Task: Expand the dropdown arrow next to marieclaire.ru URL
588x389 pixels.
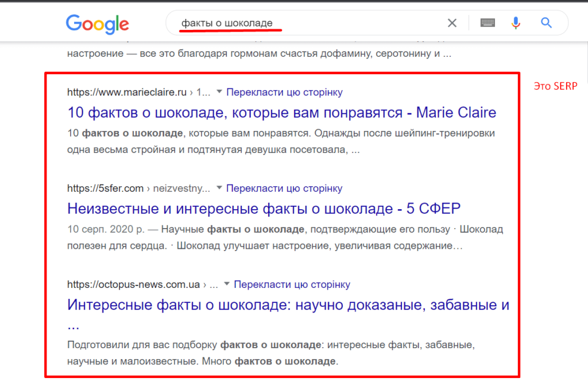Action: point(219,91)
